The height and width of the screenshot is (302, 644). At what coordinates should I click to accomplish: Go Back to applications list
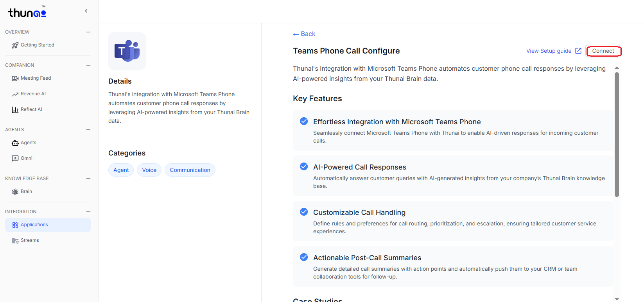(304, 34)
